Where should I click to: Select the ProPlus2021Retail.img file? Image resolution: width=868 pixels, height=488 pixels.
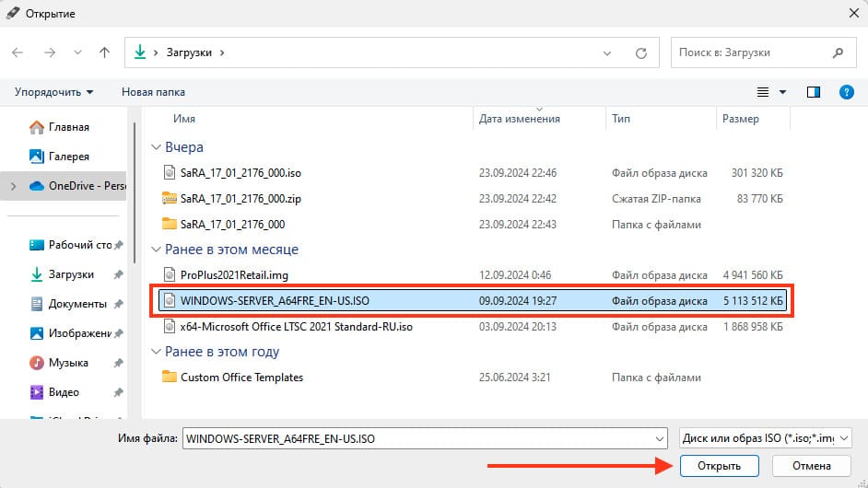pyautogui.click(x=235, y=274)
